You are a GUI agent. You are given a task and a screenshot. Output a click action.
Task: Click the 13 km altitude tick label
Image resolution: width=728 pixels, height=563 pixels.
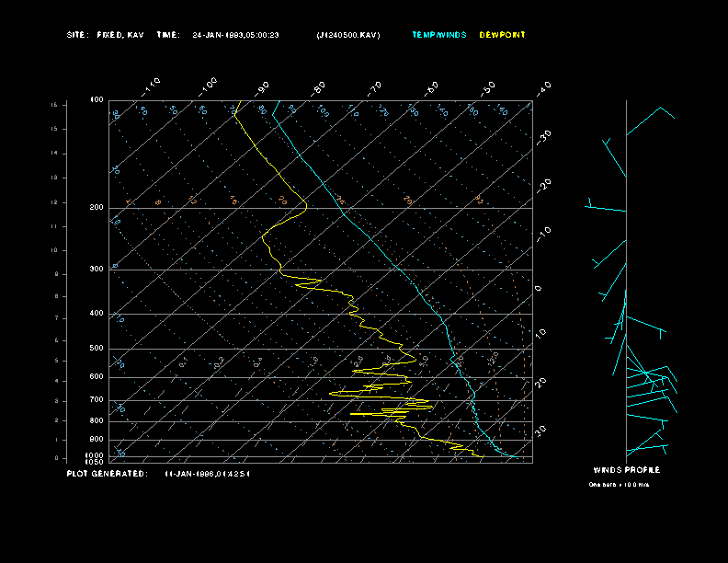(x=54, y=178)
